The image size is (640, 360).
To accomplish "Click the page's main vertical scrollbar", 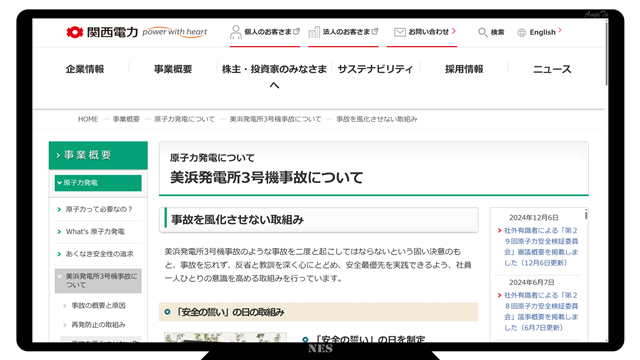I will (607, 53).
